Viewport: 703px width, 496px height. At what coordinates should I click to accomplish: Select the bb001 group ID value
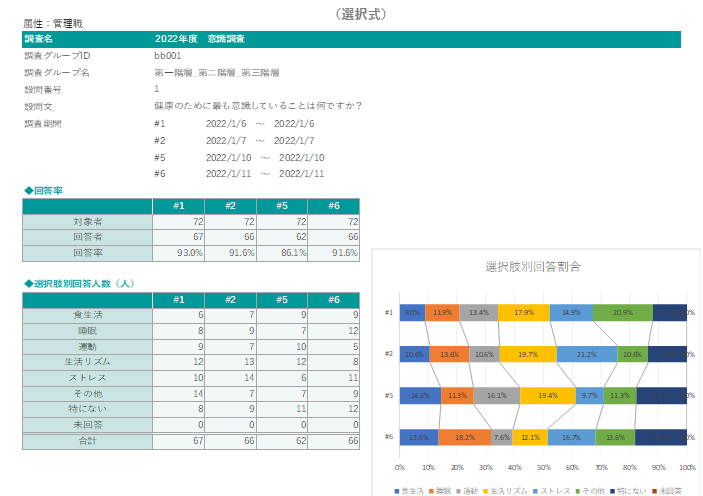tap(168, 56)
